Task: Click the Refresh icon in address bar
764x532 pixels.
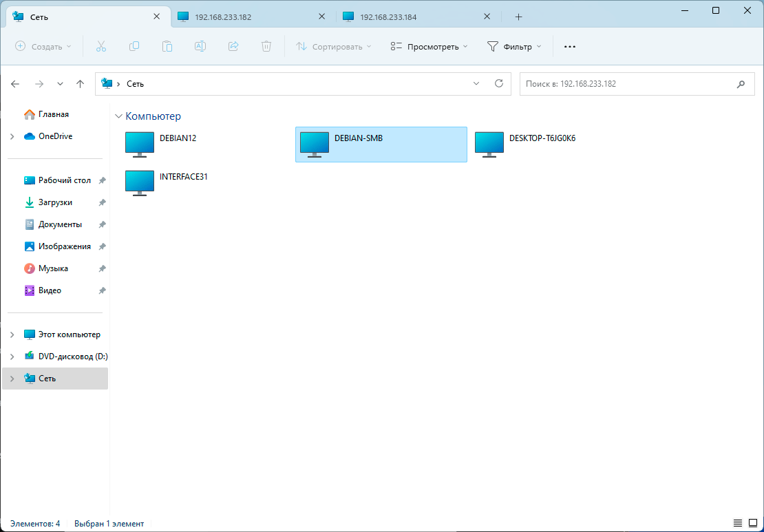Action: (x=499, y=83)
